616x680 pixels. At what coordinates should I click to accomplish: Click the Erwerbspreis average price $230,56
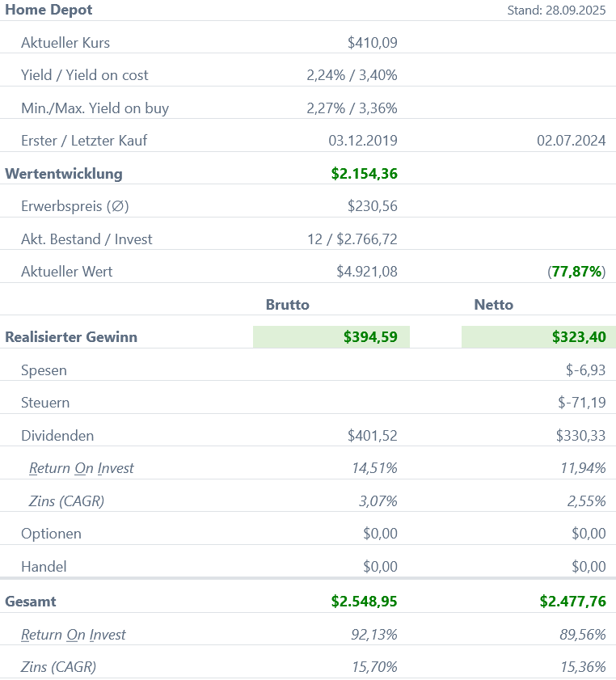(372, 206)
